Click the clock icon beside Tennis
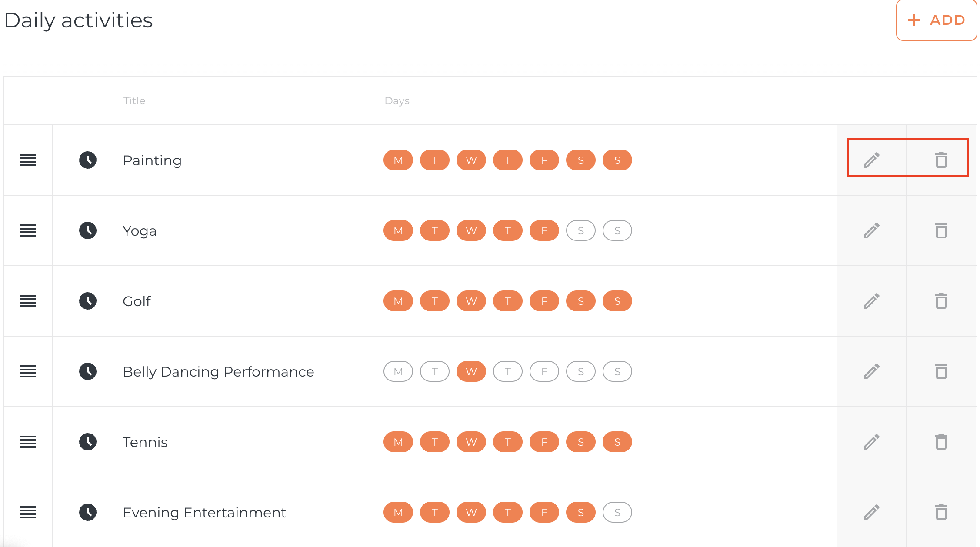The height and width of the screenshot is (547, 980). pyautogui.click(x=88, y=442)
